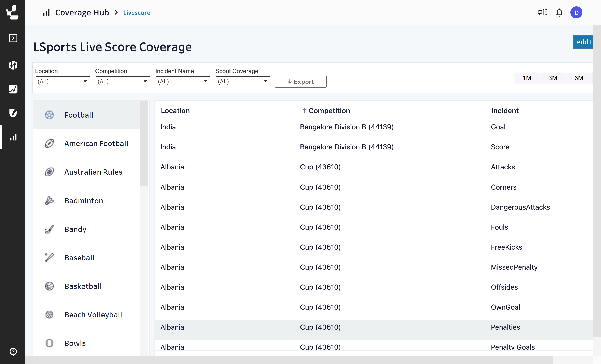Select American Football sport
The width and height of the screenshot is (601, 364).
[x=96, y=143]
